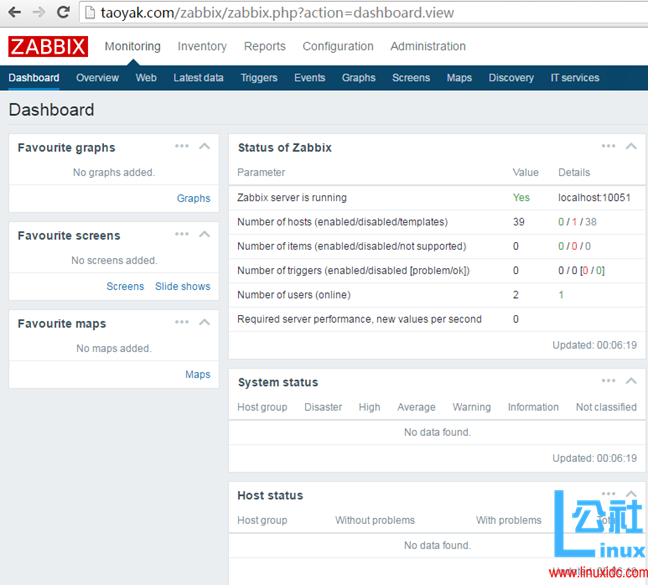
Task: Follow the Screens link in Favourite screens
Action: coord(125,286)
